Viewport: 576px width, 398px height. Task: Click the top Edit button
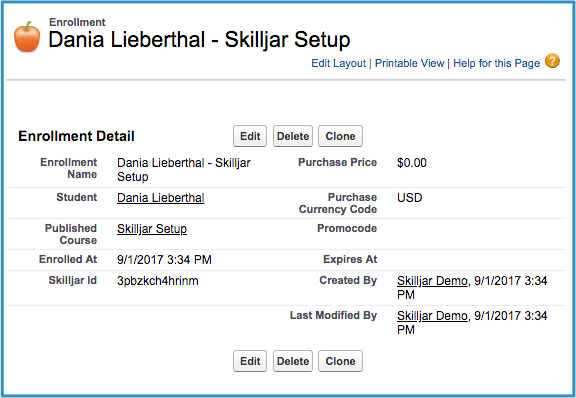tap(250, 136)
